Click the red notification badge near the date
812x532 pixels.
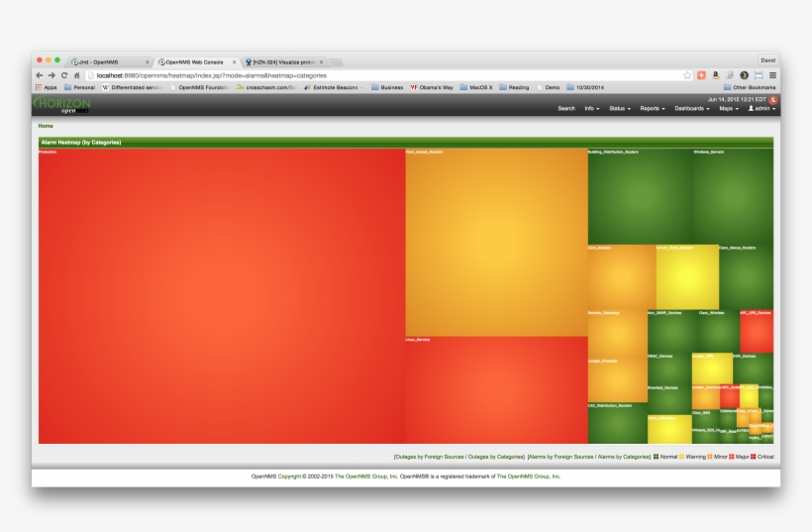pyautogui.click(x=772, y=100)
